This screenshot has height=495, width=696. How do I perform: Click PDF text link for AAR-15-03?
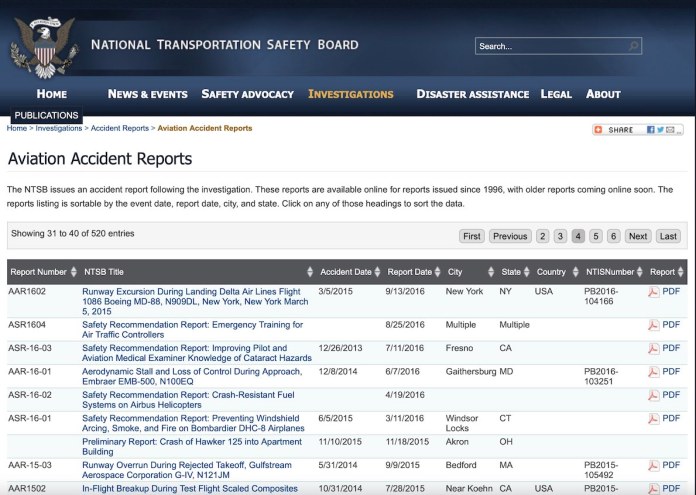pyautogui.click(x=671, y=465)
